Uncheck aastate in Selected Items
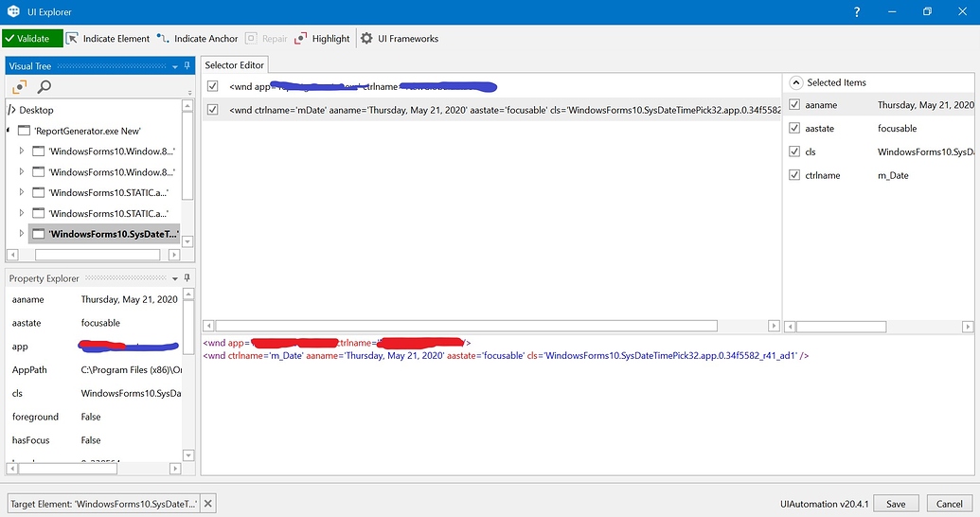 [x=794, y=128]
